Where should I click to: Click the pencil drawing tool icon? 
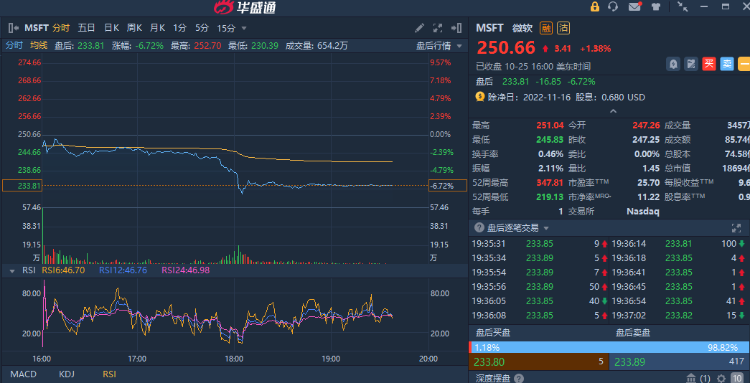[419, 28]
